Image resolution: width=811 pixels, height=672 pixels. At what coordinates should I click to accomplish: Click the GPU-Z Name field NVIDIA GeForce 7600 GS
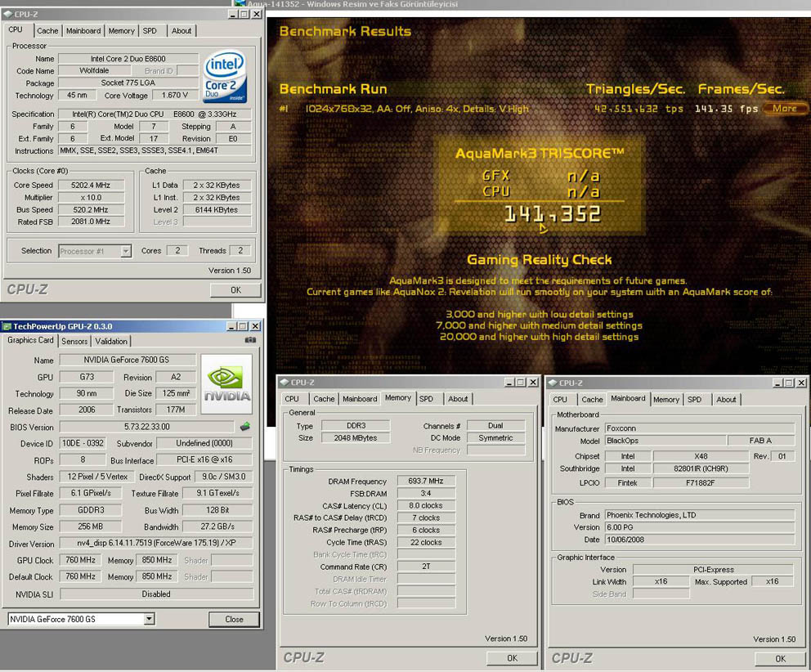(128, 360)
